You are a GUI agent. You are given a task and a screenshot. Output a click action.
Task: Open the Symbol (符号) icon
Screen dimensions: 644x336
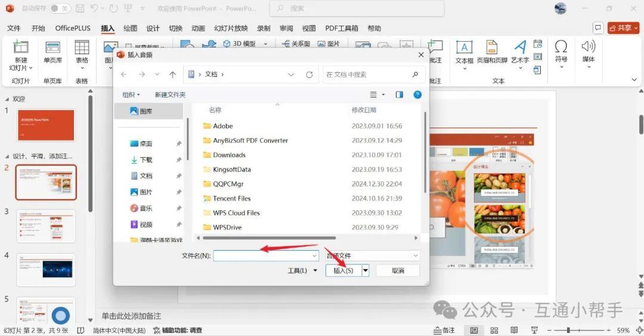[x=561, y=46]
